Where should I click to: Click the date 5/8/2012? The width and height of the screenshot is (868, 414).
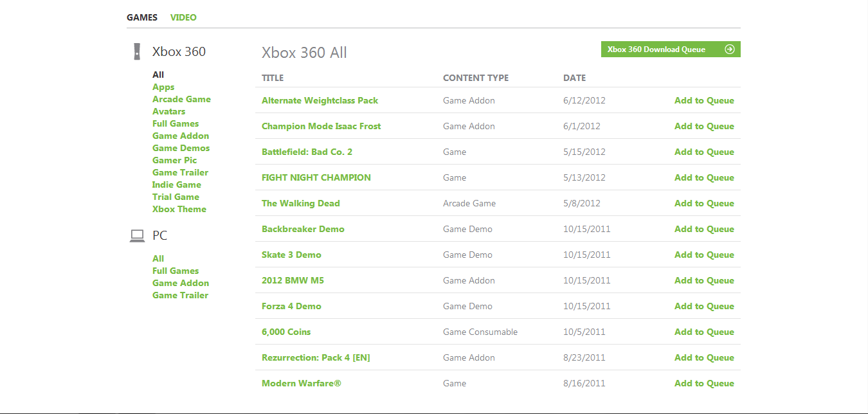click(582, 203)
